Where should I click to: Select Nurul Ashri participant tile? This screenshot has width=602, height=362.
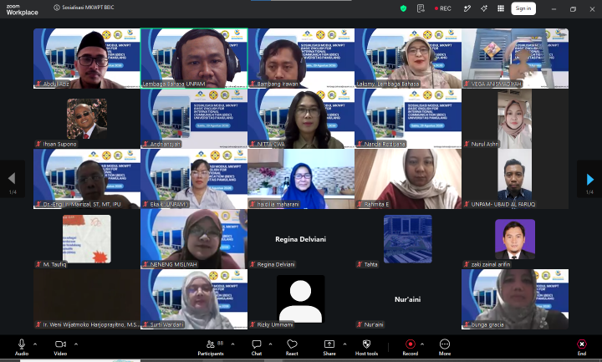515,119
